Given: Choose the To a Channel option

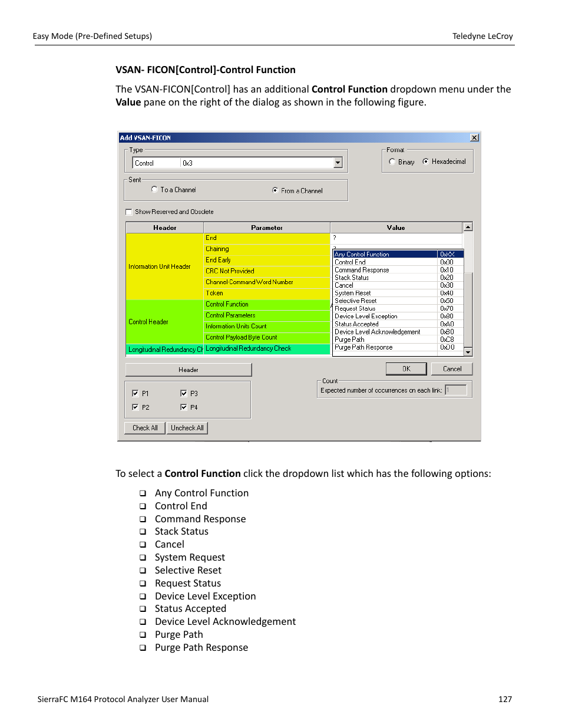Looking at the screenshot, I should (x=154, y=189).
